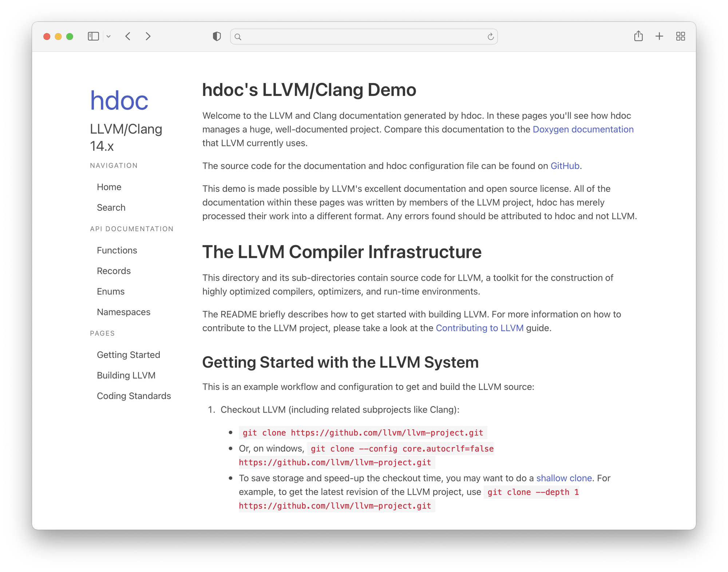Open Enums in API documentation
Viewport: 728px width, 572px height.
coord(111,292)
